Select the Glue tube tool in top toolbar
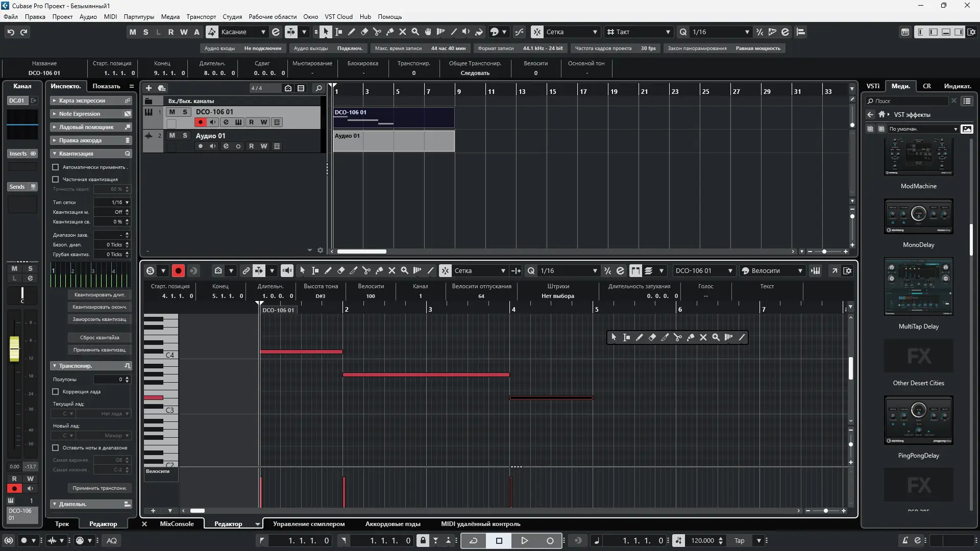Viewport: 980px width, 551px height. point(390,32)
